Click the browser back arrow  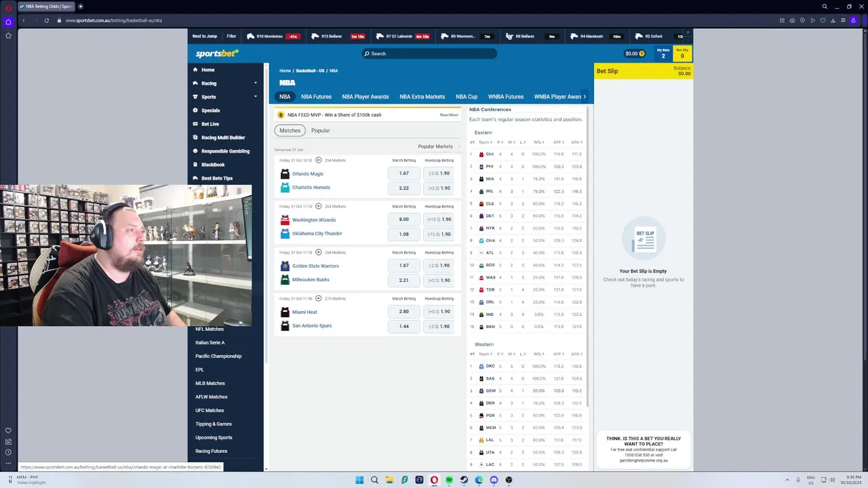click(23, 20)
